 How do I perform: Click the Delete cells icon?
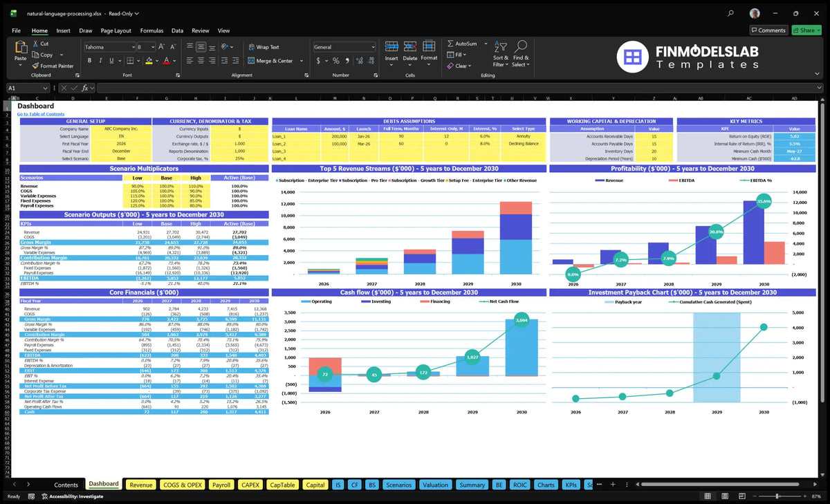click(x=410, y=46)
